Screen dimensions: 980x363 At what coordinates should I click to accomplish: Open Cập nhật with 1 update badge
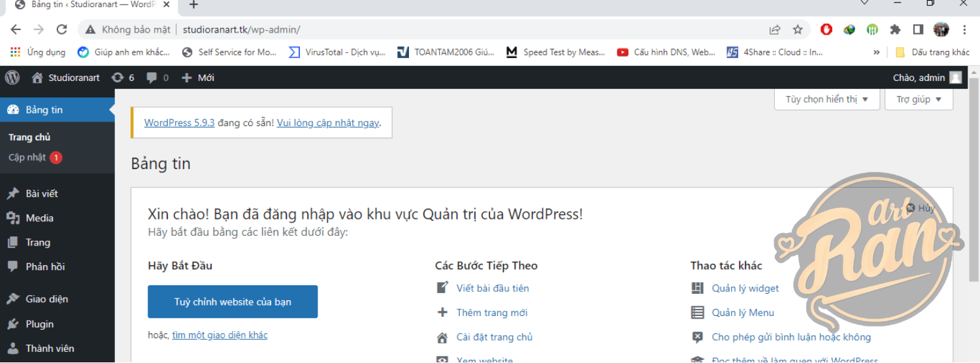pyautogui.click(x=35, y=157)
